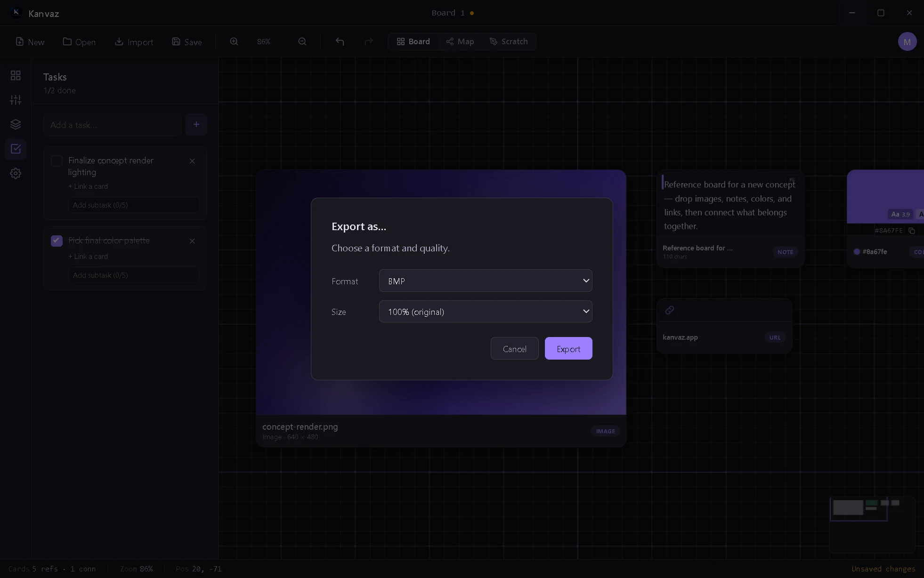This screenshot has height=578, width=924.
Task: Click Link a card under Finalize task
Action: (88, 186)
